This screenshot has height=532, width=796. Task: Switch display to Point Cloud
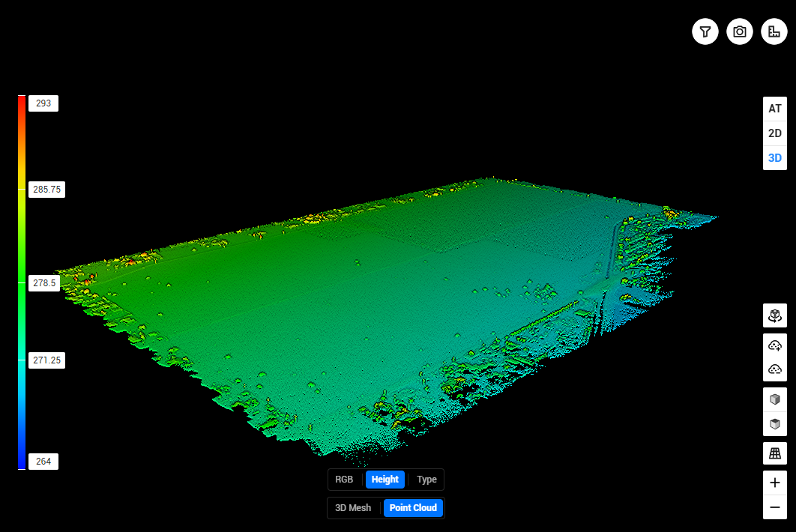pyautogui.click(x=413, y=507)
